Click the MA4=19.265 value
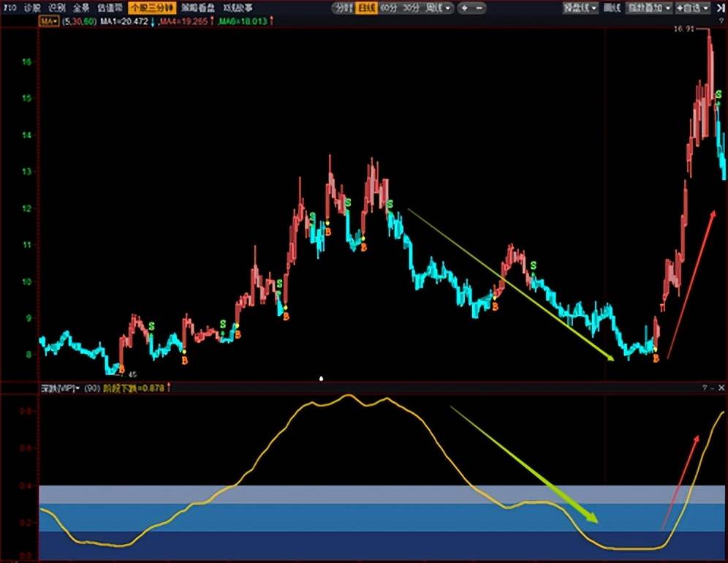 pyautogui.click(x=183, y=21)
